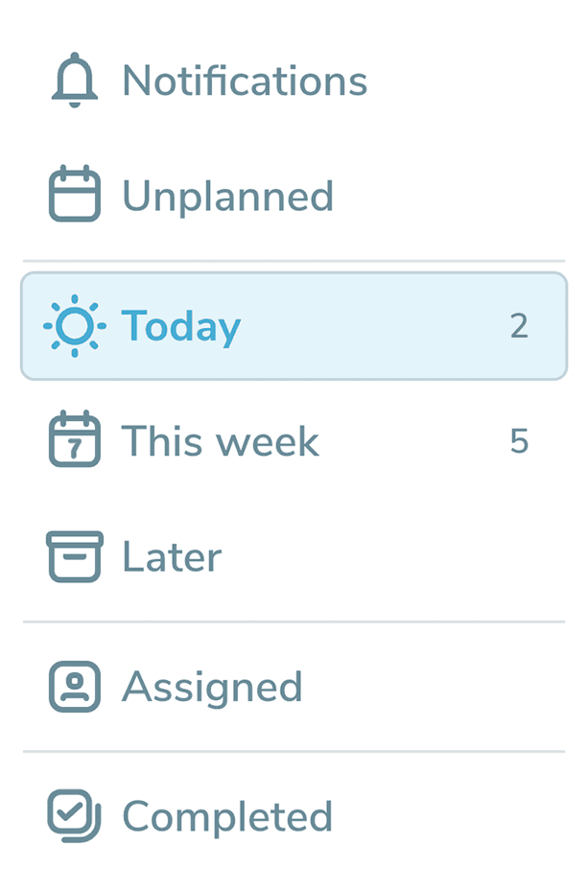View tasks scheduled for Later

(171, 556)
